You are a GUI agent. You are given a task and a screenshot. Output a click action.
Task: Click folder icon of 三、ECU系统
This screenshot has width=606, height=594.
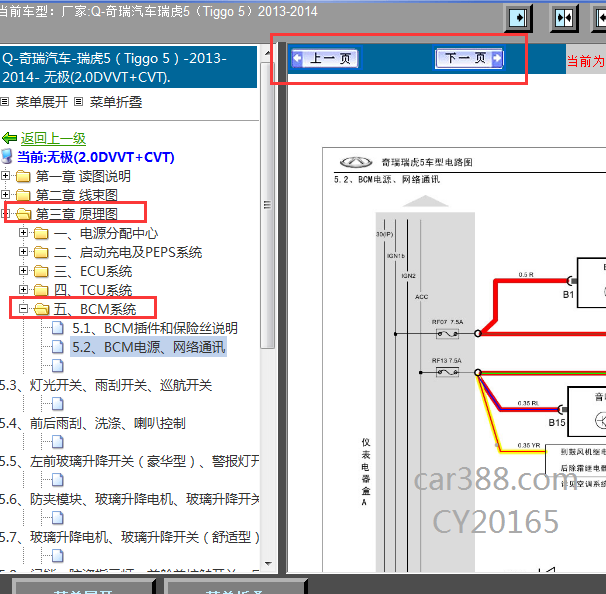41,271
